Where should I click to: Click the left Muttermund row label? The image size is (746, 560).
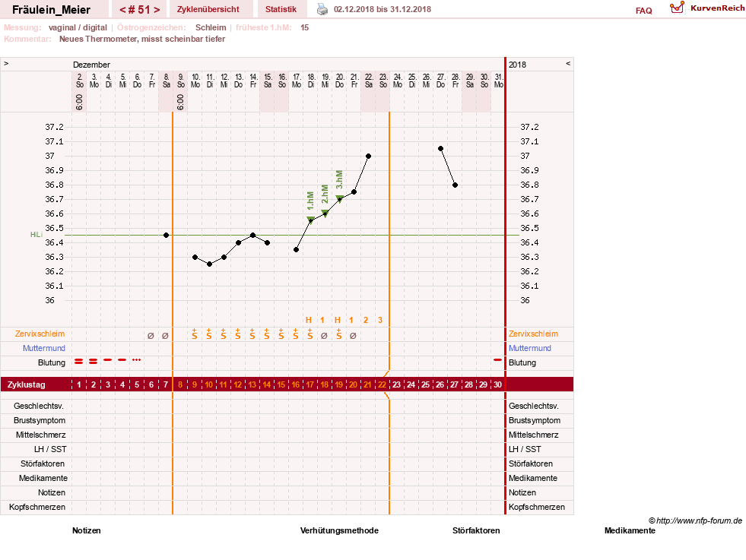coord(44,348)
